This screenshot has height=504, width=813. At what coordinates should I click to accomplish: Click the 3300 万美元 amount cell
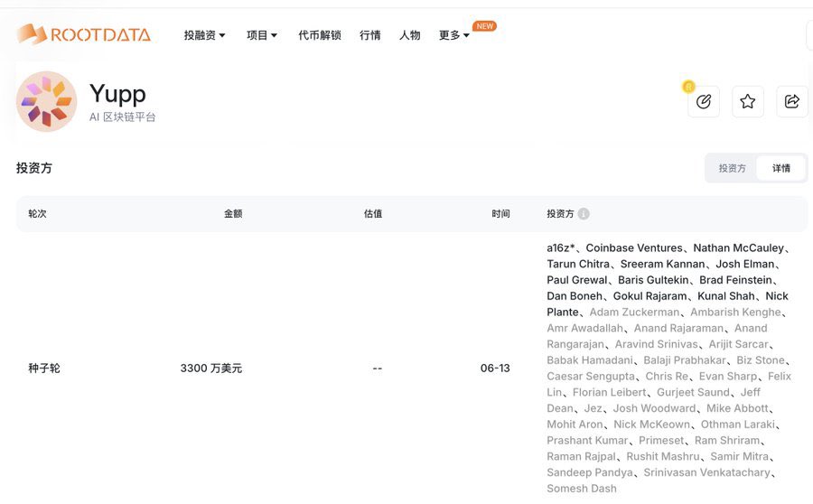pyautogui.click(x=211, y=369)
